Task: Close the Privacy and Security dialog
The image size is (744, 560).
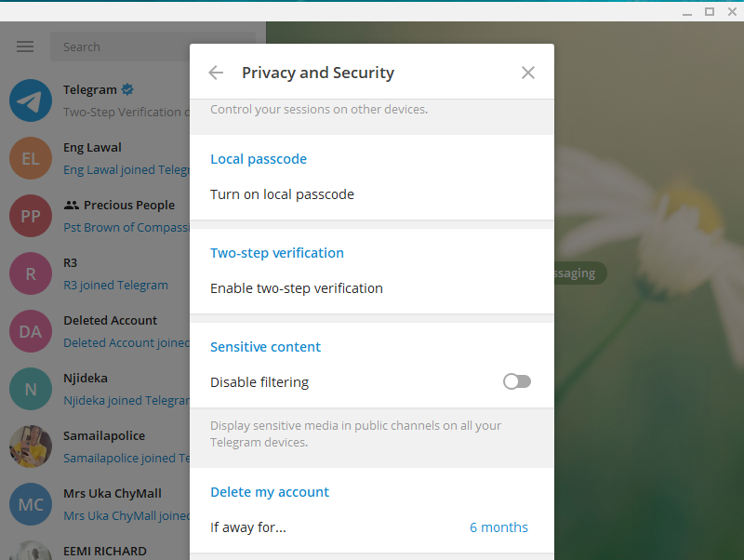Action: (x=528, y=72)
